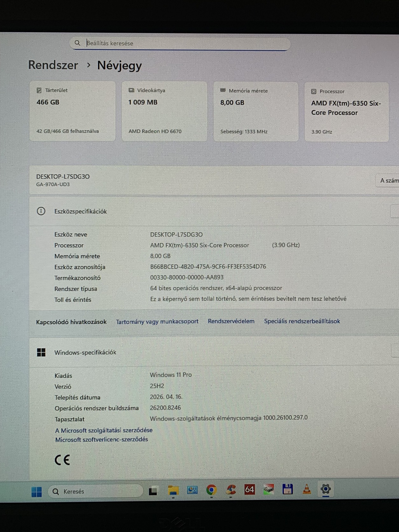Select the device ID B66BBCED-4B20-475A-9CF6-FF3EF5354D76
Screen dimensions: 399x532
(208, 267)
